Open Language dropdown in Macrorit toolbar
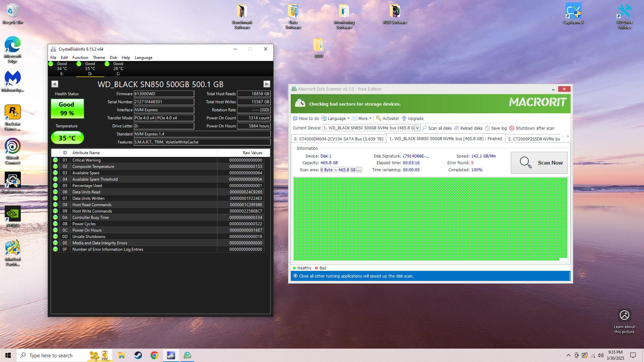 [336, 118]
